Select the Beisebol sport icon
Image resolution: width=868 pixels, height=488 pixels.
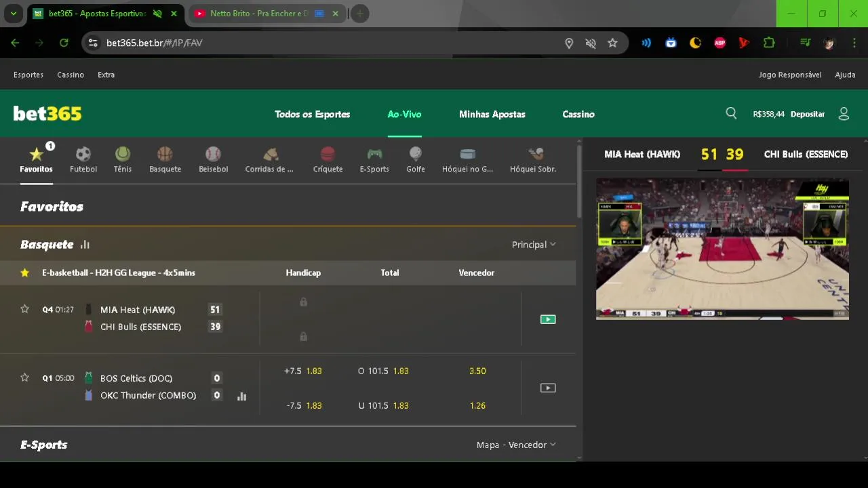[213, 160]
